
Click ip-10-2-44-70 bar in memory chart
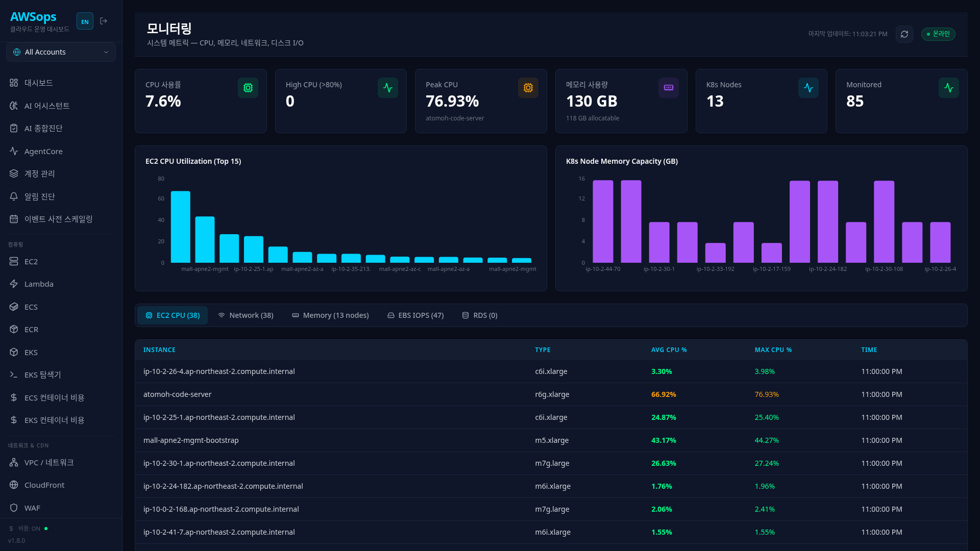point(603,221)
